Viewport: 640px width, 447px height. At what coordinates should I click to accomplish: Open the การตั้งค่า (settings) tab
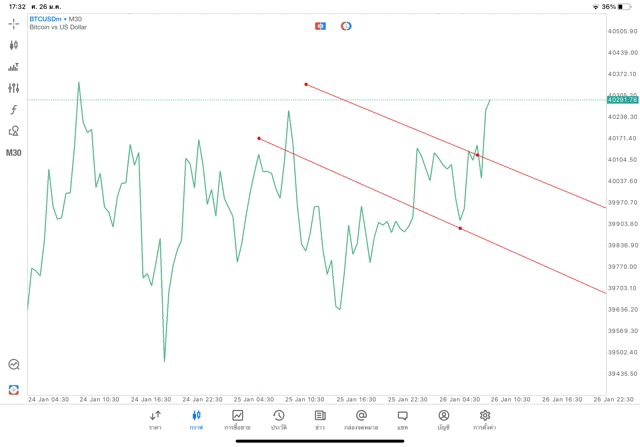tap(485, 419)
